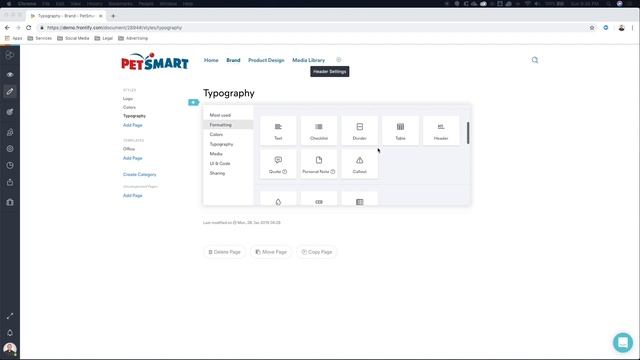Image resolution: width=640 pixels, height=360 pixels.
Task: Choose the middle partially visible block tile
Action: pyautogui.click(x=319, y=199)
